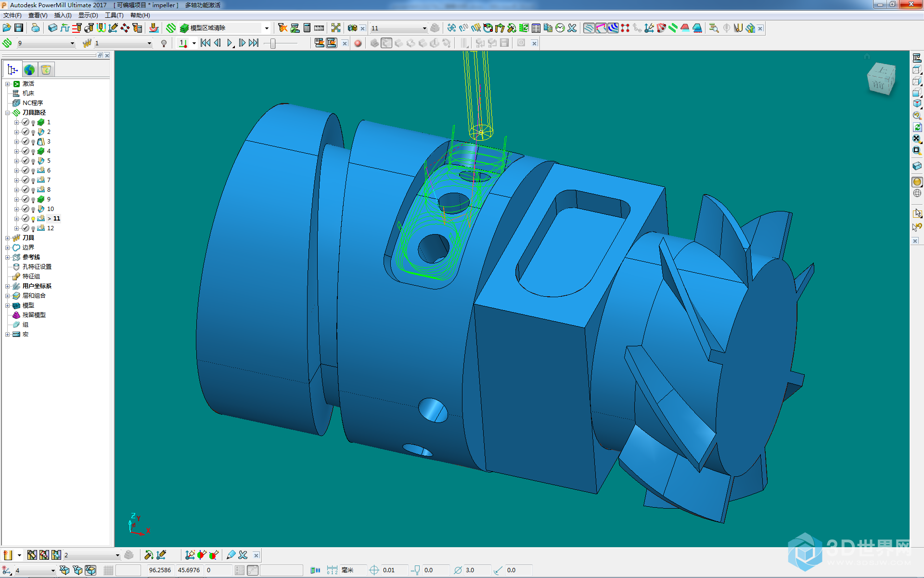Click tolerance field showing 0.01
The image size is (924, 578).
coord(395,570)
